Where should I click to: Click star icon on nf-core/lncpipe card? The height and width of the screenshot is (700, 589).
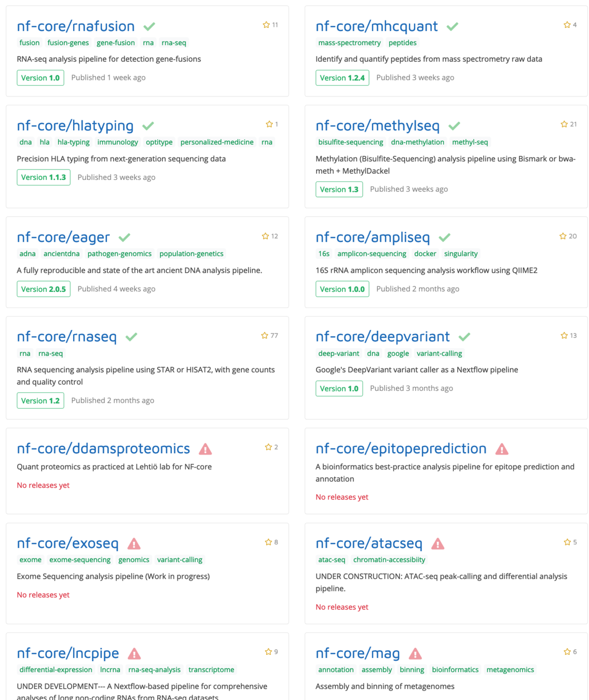point(269,652)
